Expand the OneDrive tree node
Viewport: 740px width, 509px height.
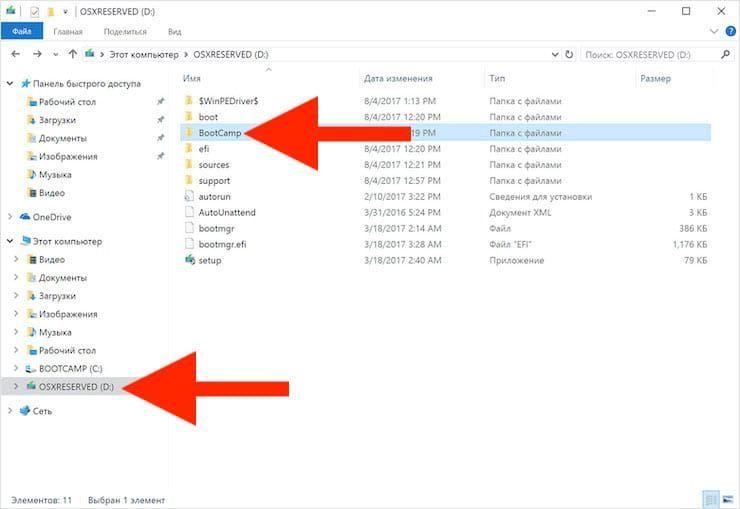pyautogui.click(x=10, y=217)
